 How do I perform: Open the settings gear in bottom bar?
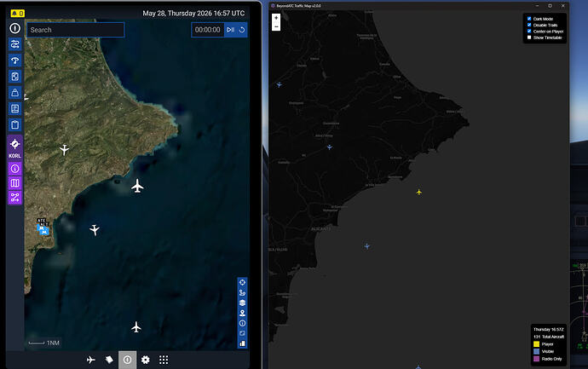(146, 360)
